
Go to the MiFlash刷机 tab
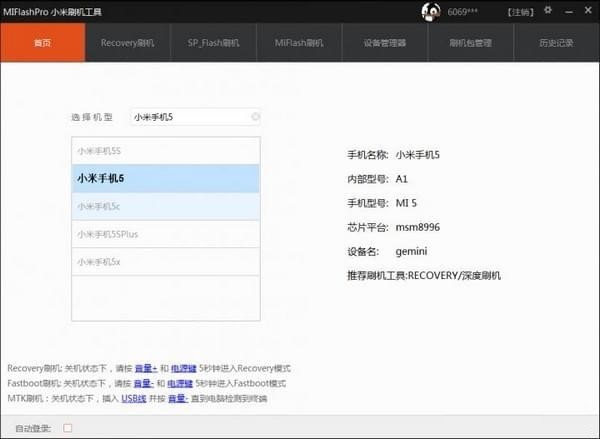point(299,43)
